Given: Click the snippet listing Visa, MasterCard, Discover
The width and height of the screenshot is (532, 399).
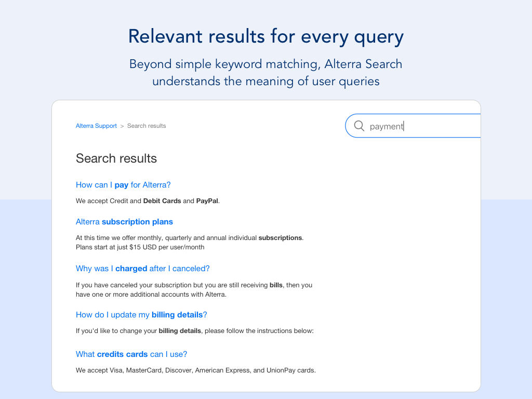Looking at the screenshot, I should click(195, 370).
